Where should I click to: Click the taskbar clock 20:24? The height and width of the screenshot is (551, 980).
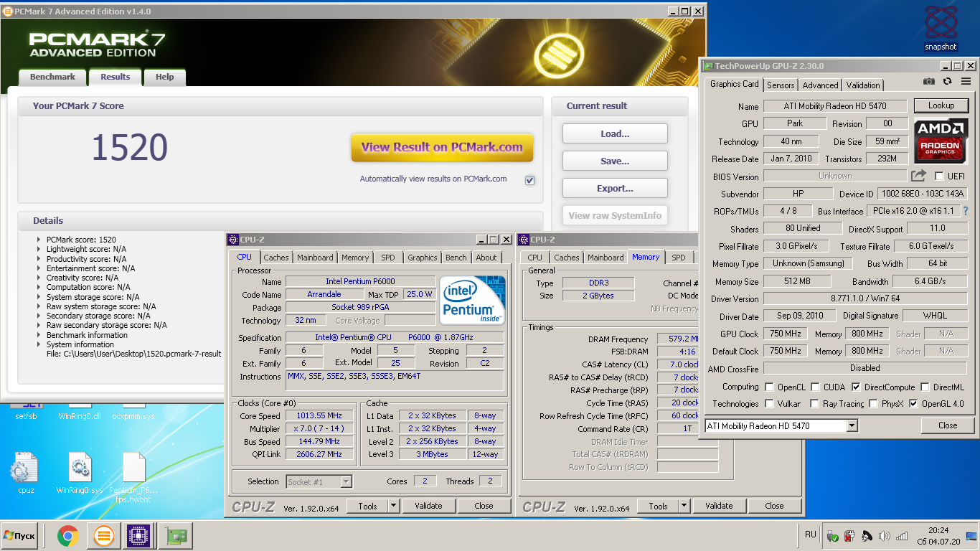pyautogui.click(x=938, y=530)
